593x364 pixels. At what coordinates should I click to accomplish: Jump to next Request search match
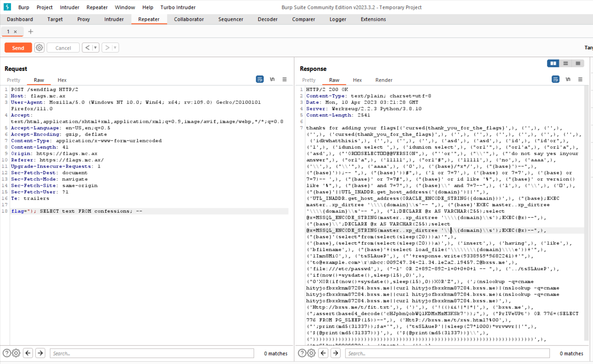[40, 353]
